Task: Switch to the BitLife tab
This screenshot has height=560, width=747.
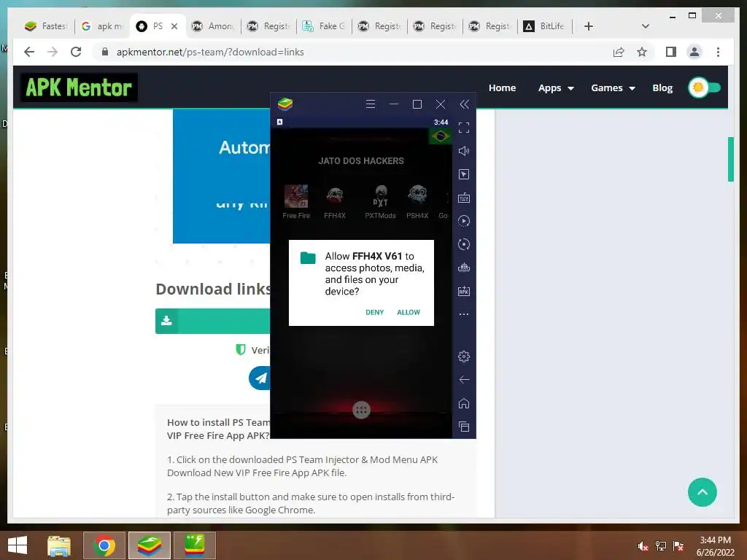Action: click(x=546, y=26)
